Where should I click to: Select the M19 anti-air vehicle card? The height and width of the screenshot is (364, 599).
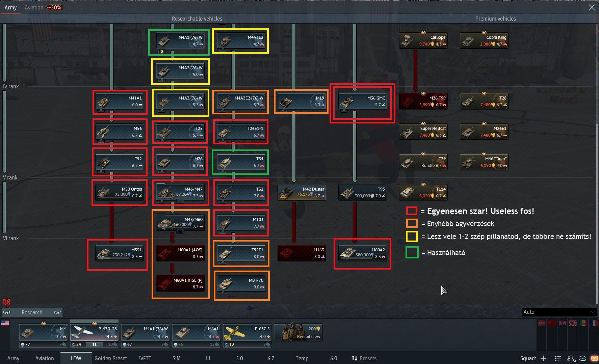pyautogui.click(x=302, y=102)
